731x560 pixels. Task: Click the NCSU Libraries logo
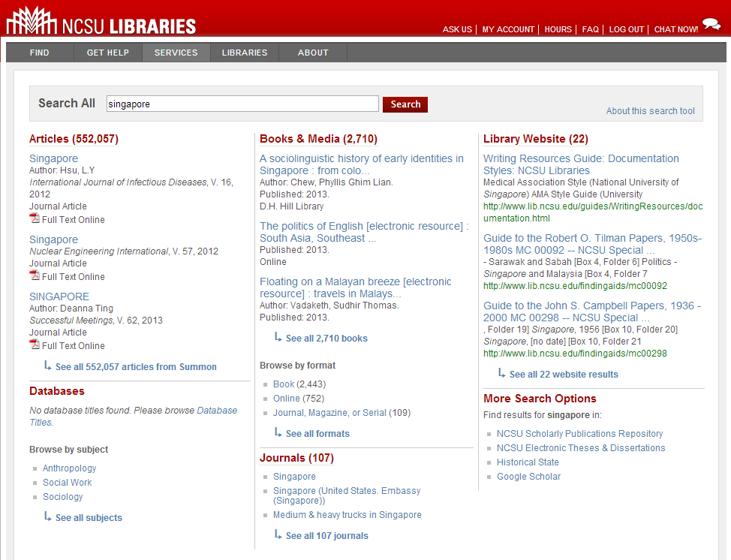(x=101, y=20)
